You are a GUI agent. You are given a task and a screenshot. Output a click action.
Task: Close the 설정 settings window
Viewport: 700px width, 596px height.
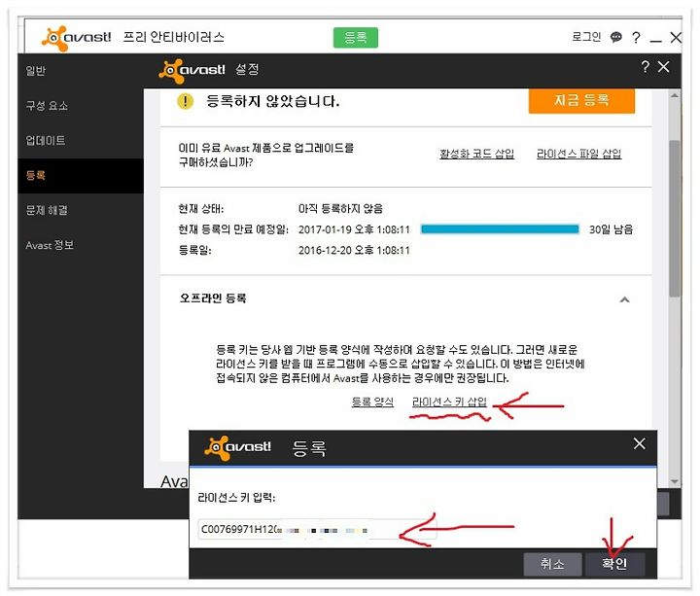(664, 67)
